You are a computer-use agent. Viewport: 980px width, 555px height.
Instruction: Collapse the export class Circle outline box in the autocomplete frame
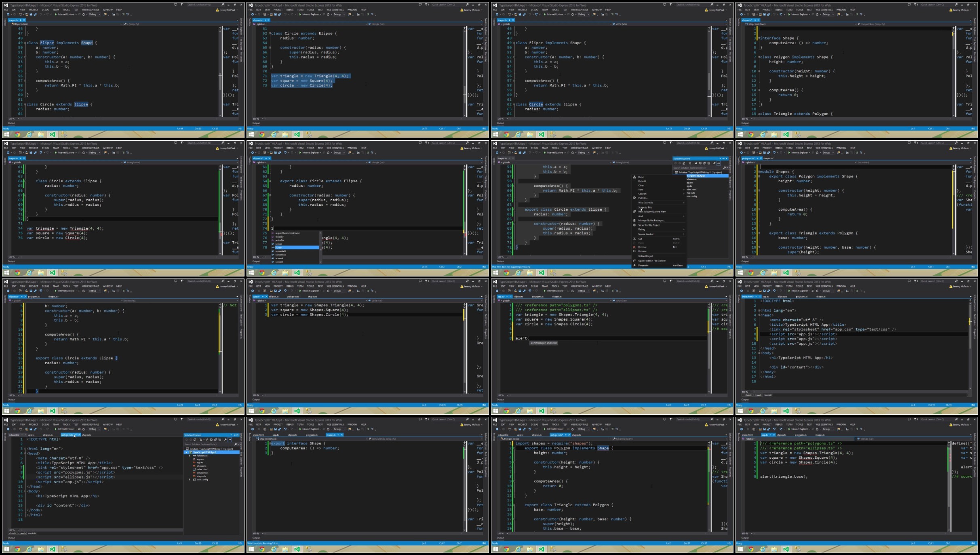coord(270,181)
